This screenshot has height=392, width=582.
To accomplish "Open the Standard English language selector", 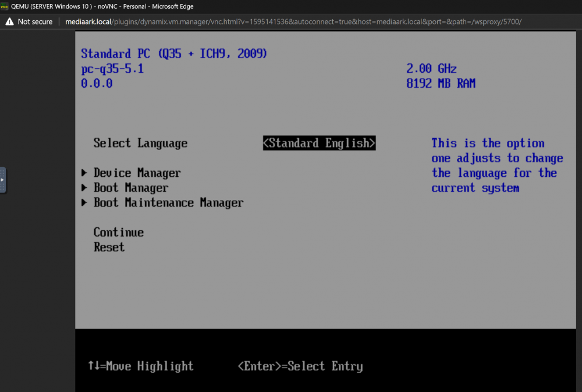I will 319,143.
